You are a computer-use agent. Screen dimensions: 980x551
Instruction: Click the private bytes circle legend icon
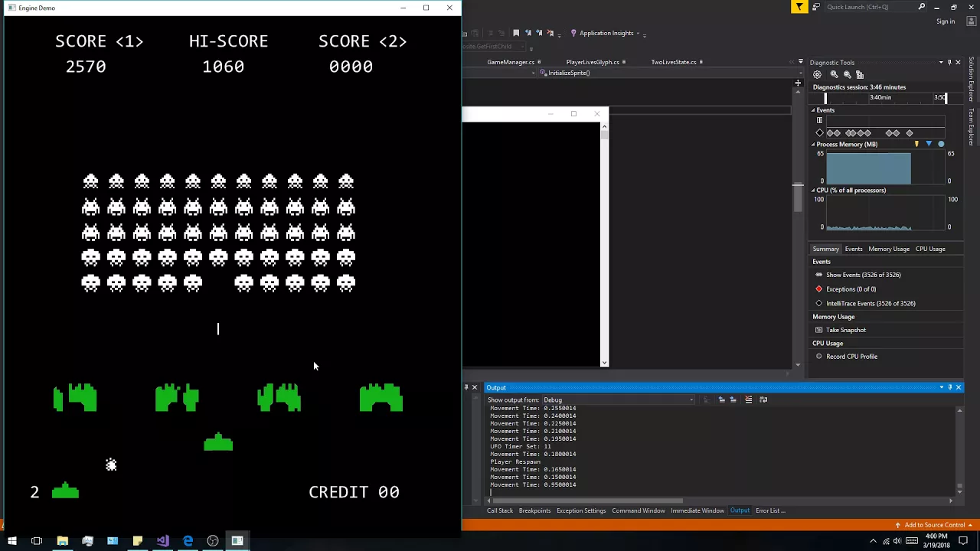pos(941,144)
